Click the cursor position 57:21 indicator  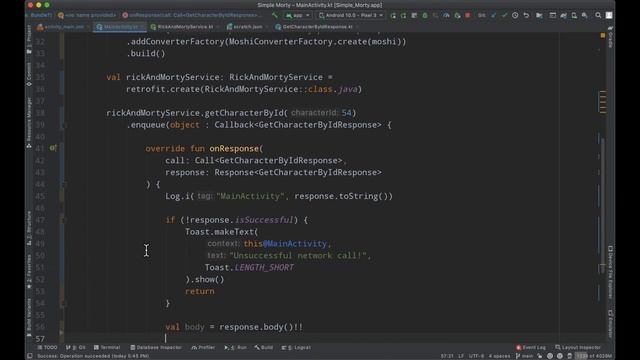(447, 356)
